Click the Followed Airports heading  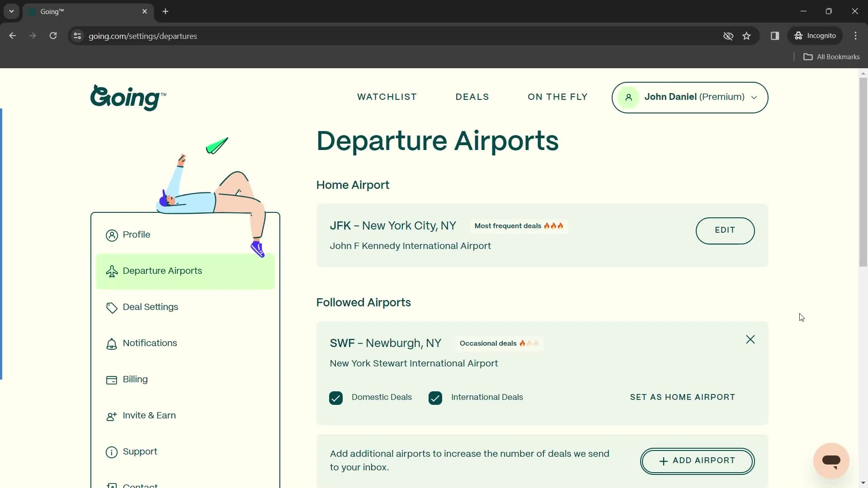pos(363,303)
